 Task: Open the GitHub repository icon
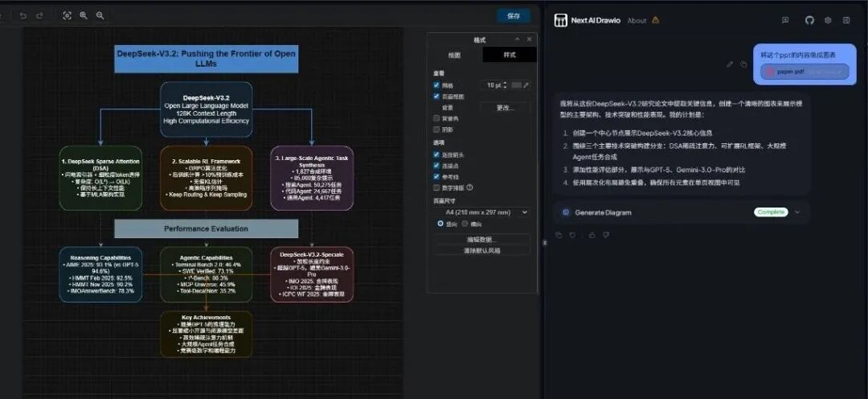point(809,20)
